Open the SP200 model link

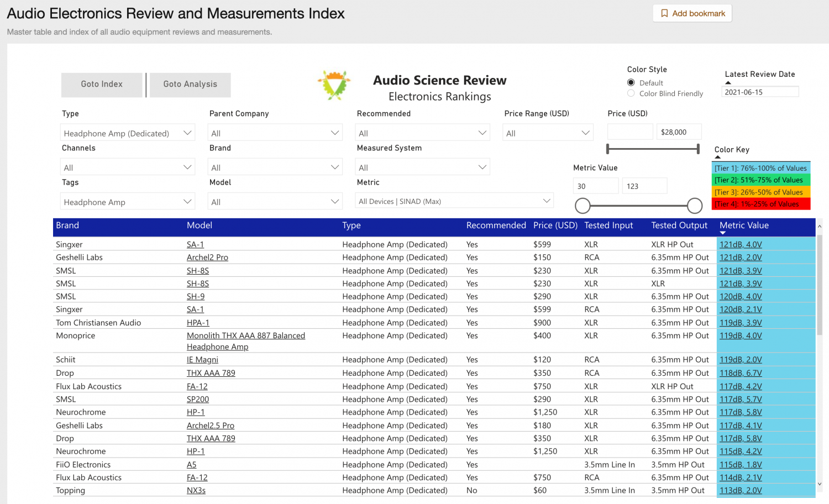tap(198, 399)
